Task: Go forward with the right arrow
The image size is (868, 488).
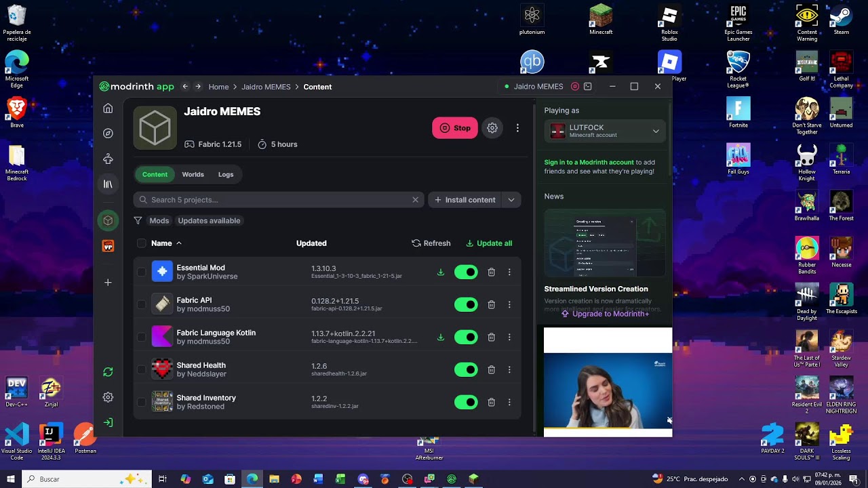Action: [x=198, y=87]
